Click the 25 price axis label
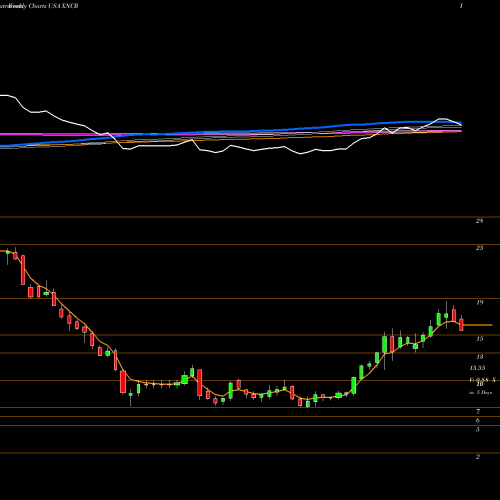This screenshot has width=500, height=500. (479, 248)
